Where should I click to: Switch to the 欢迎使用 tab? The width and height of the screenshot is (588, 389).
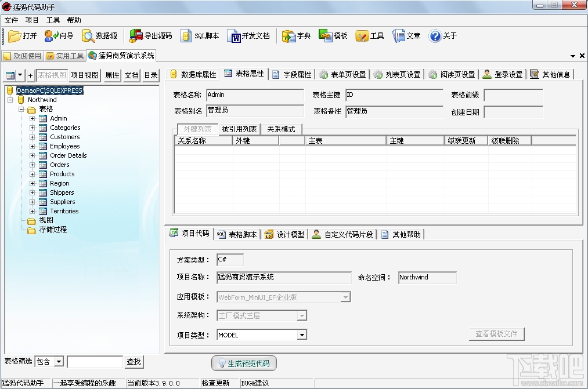coord(23,56)
